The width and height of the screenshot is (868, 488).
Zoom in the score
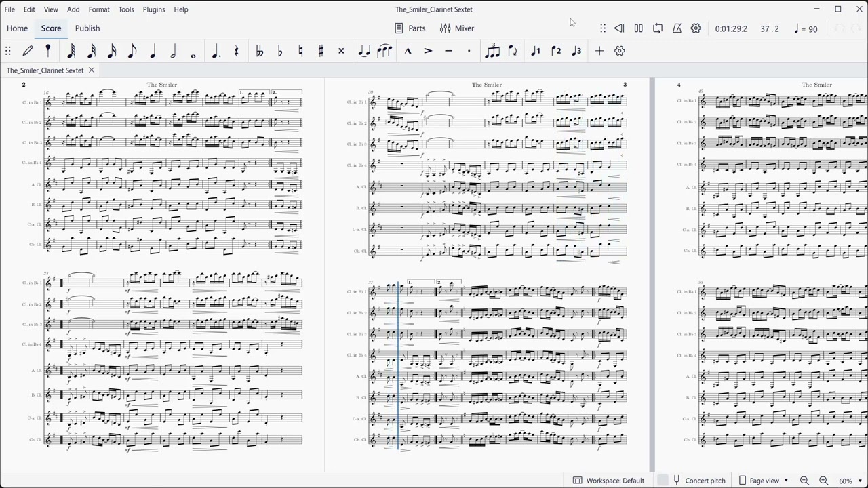pyautogui.click(x=823, y=481)
